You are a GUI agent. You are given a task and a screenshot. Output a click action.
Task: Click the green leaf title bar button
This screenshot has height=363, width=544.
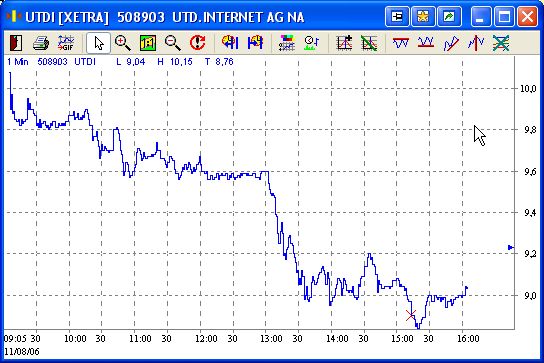pos(449,16)
